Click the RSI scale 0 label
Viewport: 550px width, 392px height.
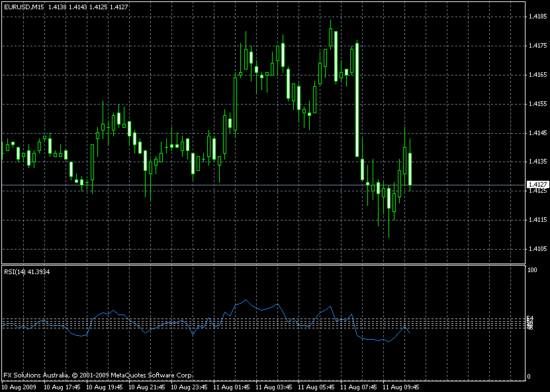[528, 376]
